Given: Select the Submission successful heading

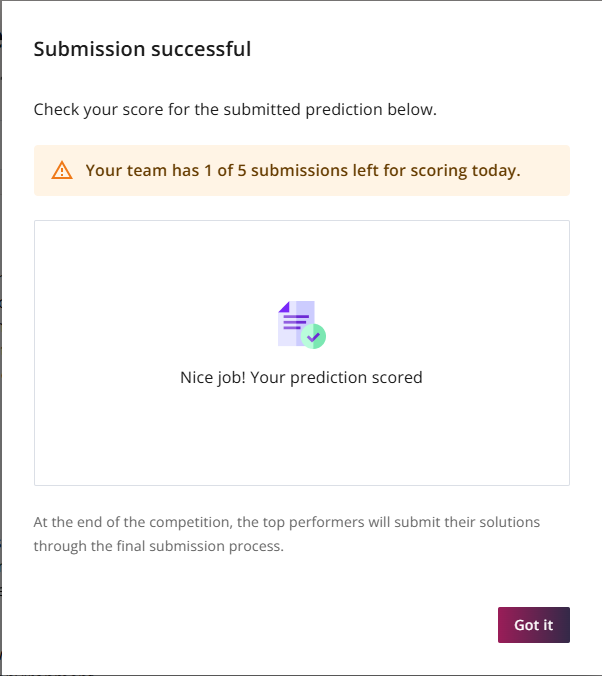Looking at the screenshot, I should point(142,48).
